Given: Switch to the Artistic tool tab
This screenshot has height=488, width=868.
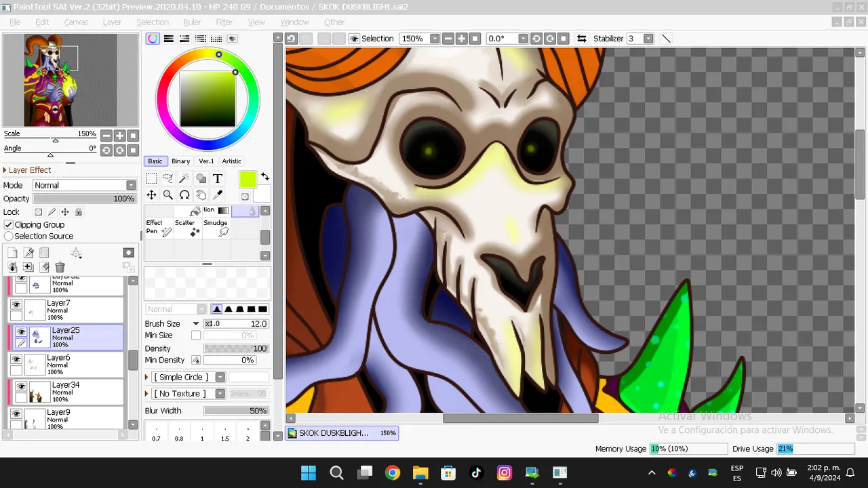Looking at the screenshot, I should point(231,161).
